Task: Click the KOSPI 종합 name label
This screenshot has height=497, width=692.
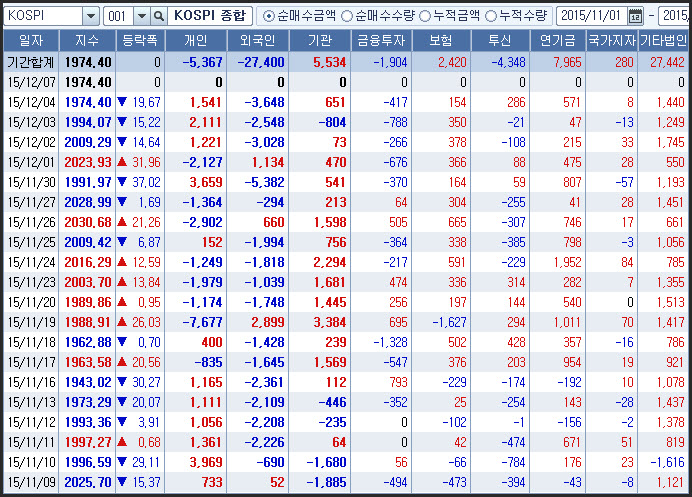Action: pos(210,16)
